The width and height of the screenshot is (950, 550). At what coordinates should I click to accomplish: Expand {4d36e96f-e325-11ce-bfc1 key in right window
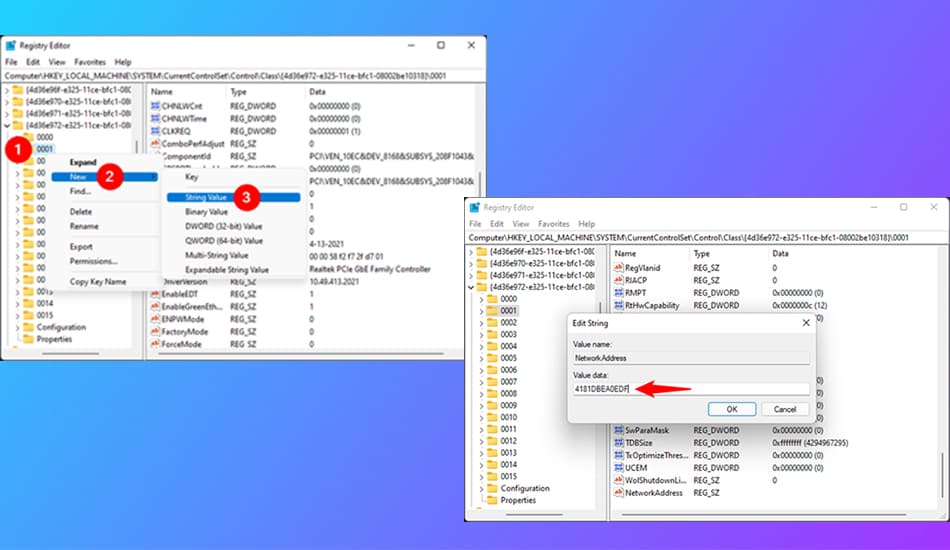(471, 251)
